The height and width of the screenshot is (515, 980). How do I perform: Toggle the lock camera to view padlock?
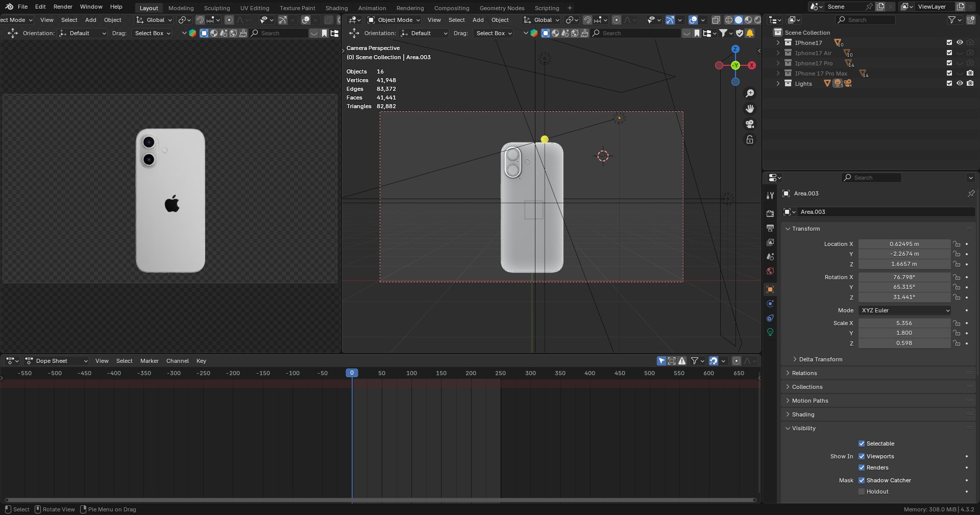749,139
